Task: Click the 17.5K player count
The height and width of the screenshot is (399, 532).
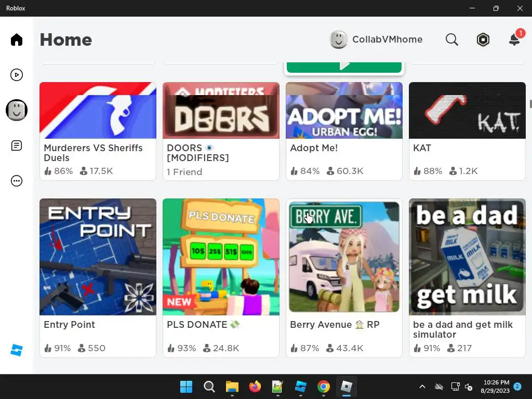Action: (96, 171)
